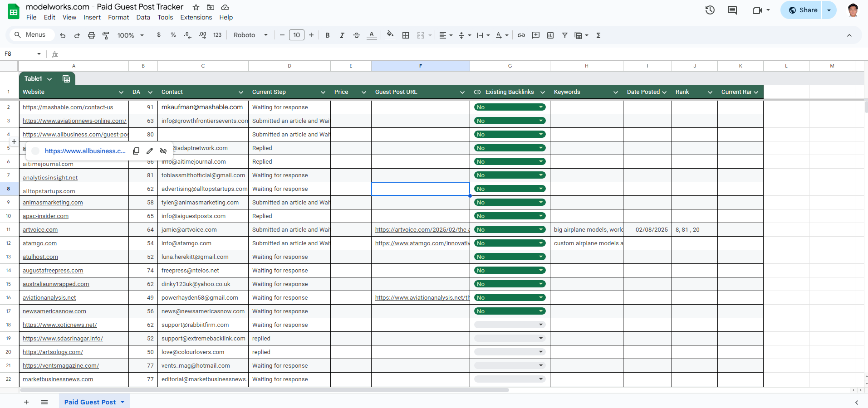Open the Extensions menu
This screenshot has width=868, height=408.
click(x=196, y=17)
